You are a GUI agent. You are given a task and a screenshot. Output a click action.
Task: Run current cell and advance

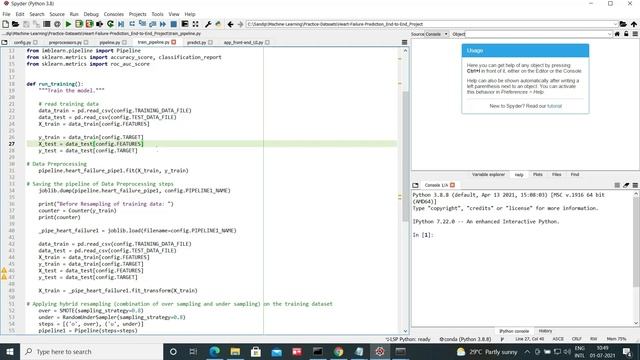coord(89,24)
